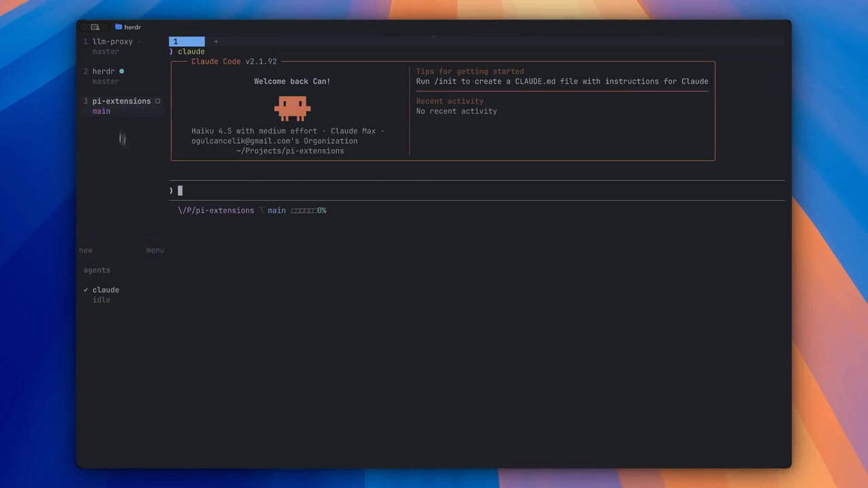The width and height of the screenshot is (868, 488).
Task: Click the sidebar toggle icon in title bar
Action: [x=95, y=27]
